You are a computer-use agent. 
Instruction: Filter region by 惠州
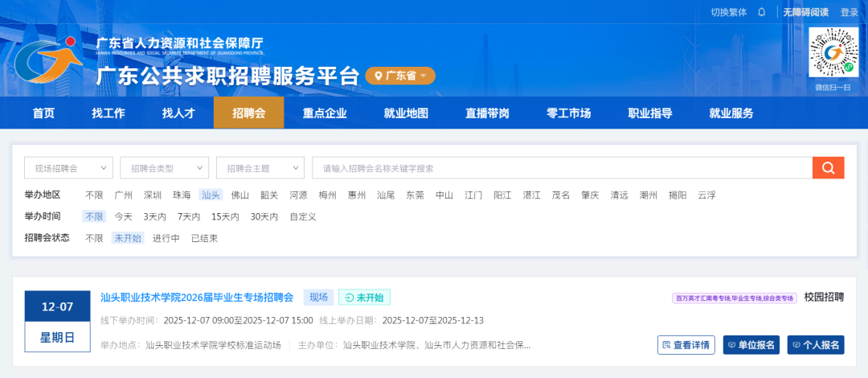(357, 195)
